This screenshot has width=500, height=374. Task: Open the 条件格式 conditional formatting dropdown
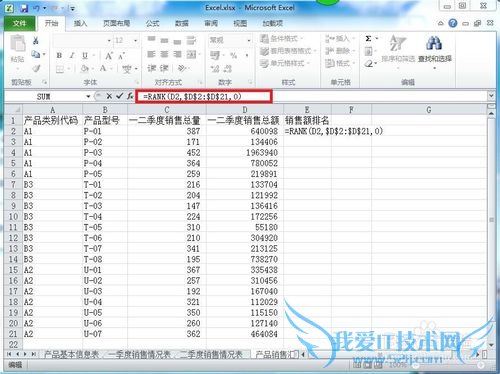[x=282, y=39]
